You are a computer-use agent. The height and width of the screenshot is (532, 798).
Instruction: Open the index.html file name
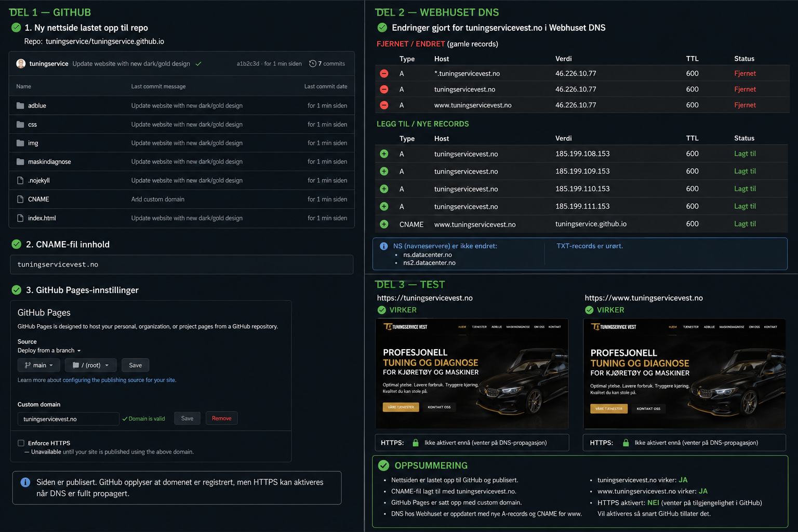42,218
